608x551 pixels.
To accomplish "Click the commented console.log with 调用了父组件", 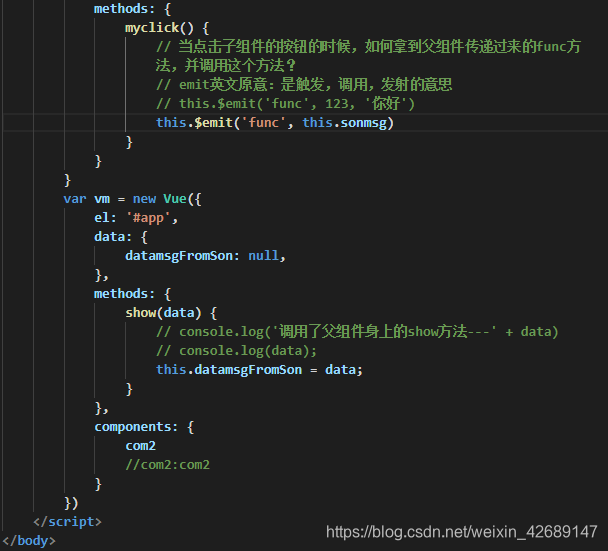I will [x=357, y=332].
